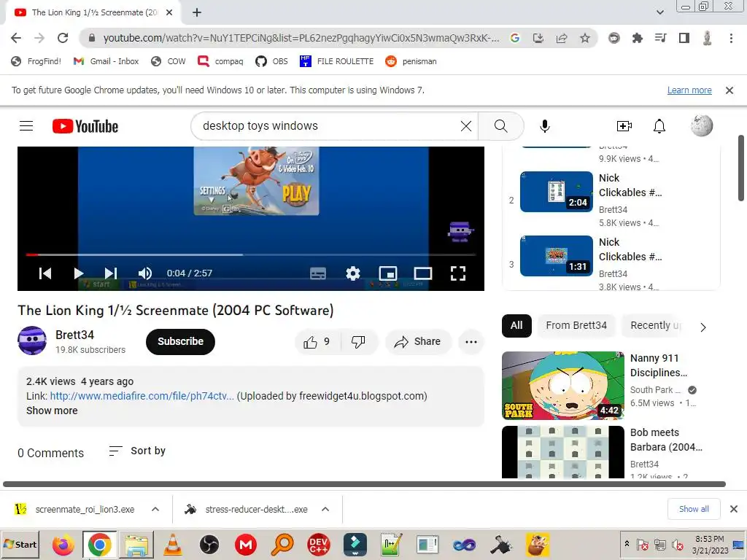This screenshot has height=560, width=747.
Task: Dismiss the Chrome update infobar
Action: [729, 90]
